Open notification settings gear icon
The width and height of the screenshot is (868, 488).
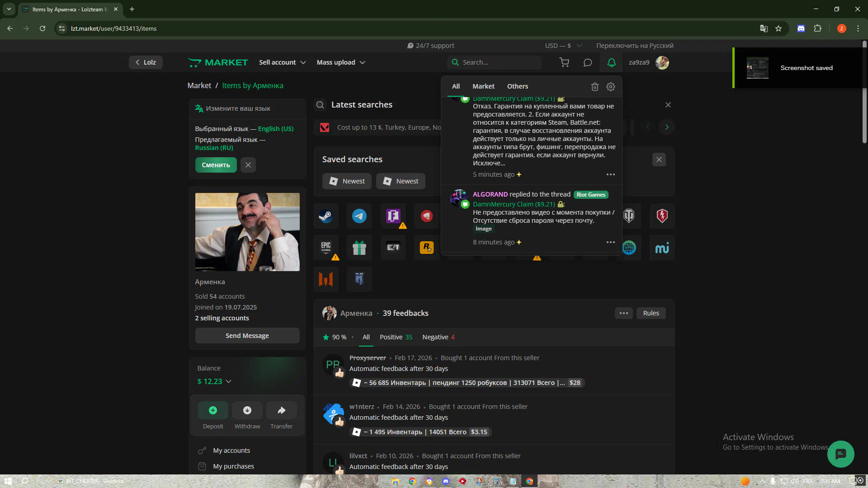[x=611, y=86]
